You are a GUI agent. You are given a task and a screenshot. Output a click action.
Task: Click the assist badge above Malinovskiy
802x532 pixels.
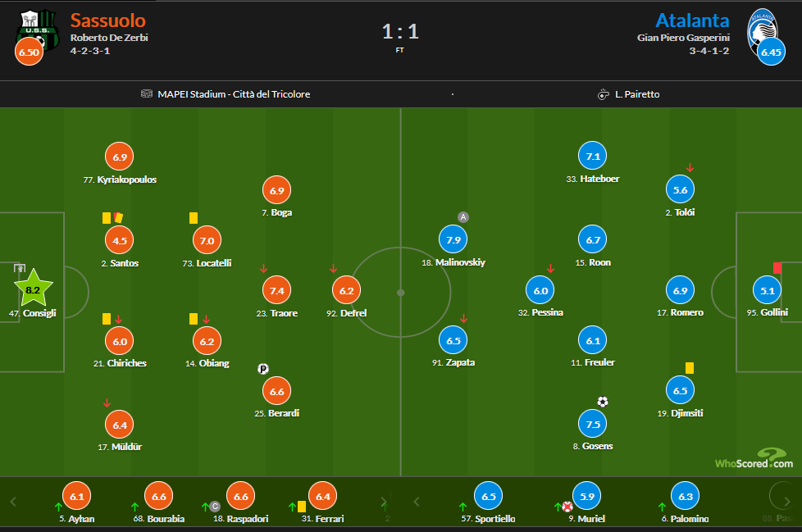(463, 217)
